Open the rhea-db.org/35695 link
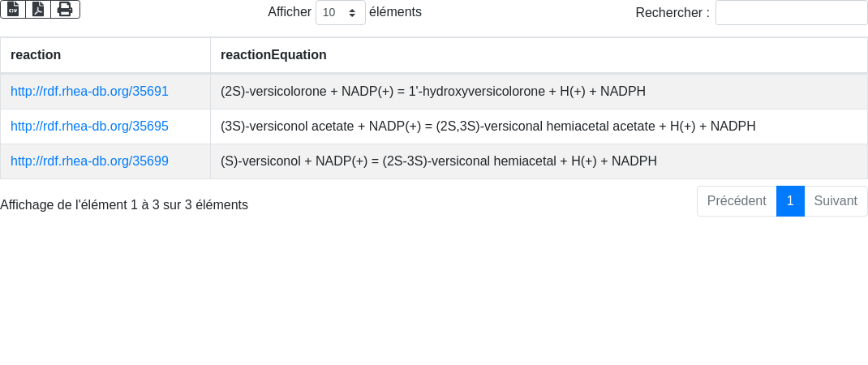The image size is (868, 365). pyautogui.click(x=89, y=127)
